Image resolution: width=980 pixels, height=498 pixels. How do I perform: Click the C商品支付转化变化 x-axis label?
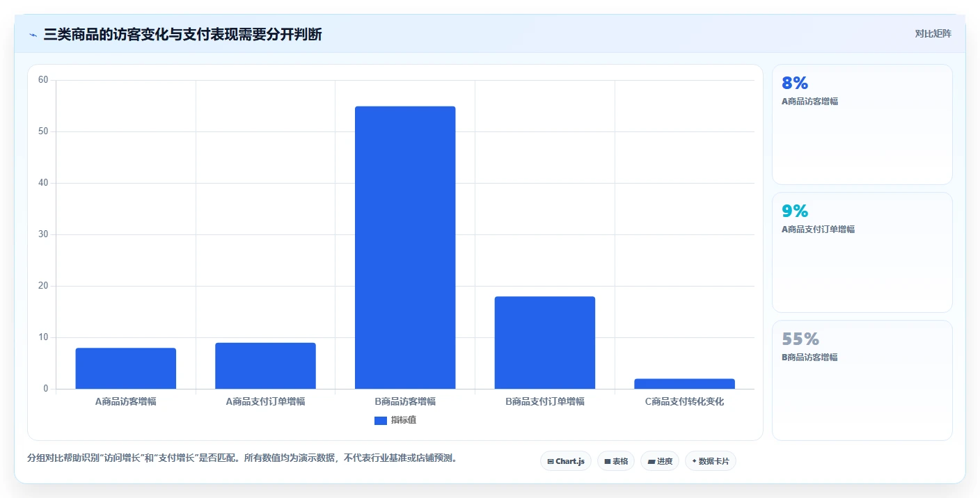[685, 401]
